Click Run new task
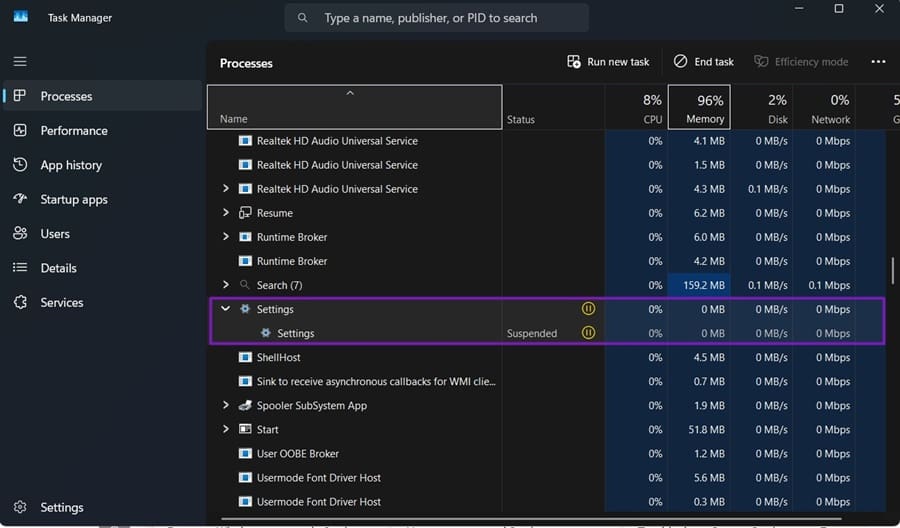 [x=608, y=61]
